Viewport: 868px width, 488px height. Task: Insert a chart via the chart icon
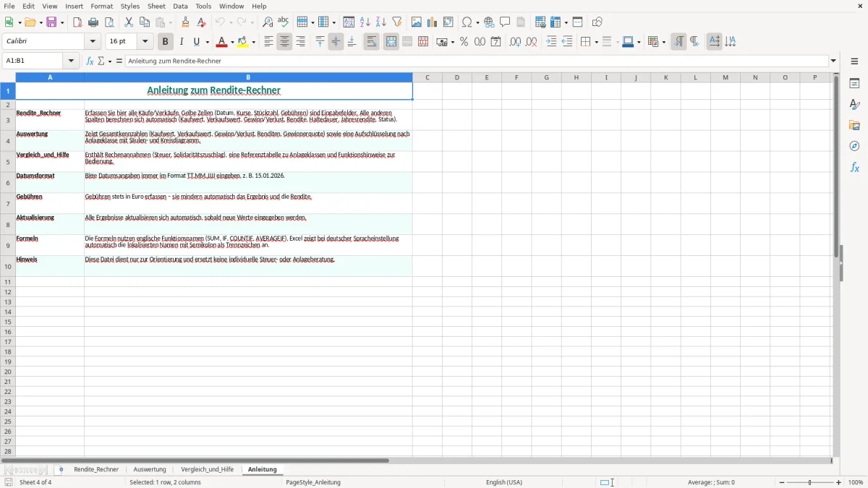[433, 22]
